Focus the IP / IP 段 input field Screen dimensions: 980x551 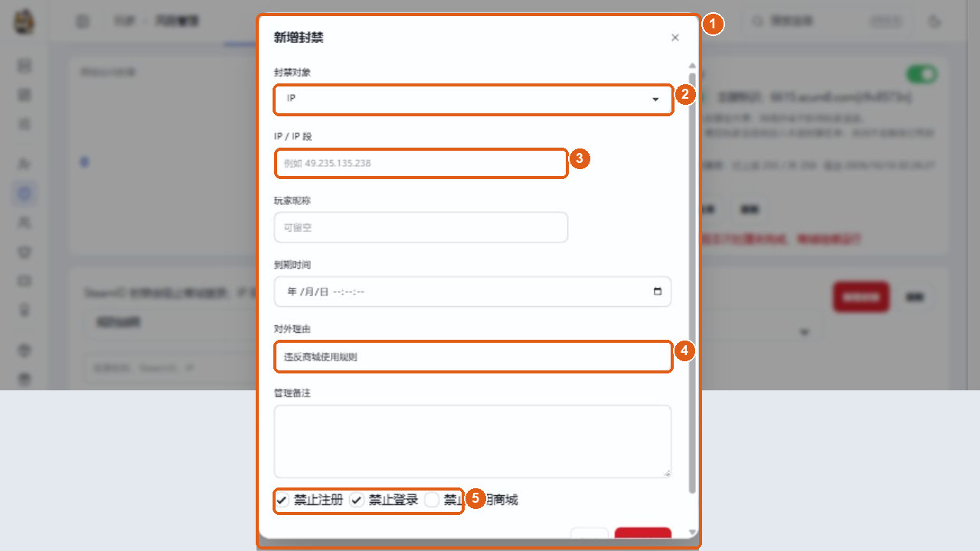pos(421,163)
